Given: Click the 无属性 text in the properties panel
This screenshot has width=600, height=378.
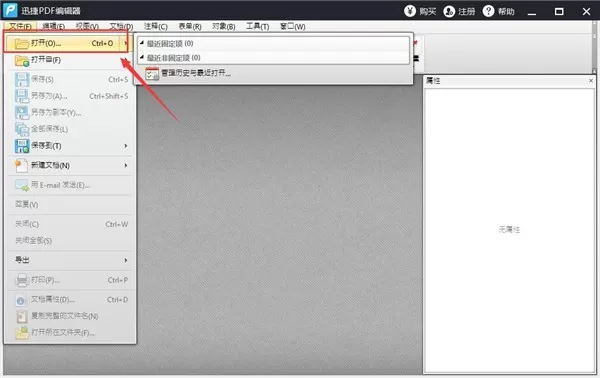Looking at the screenshot, I should [x=509, y=230].
